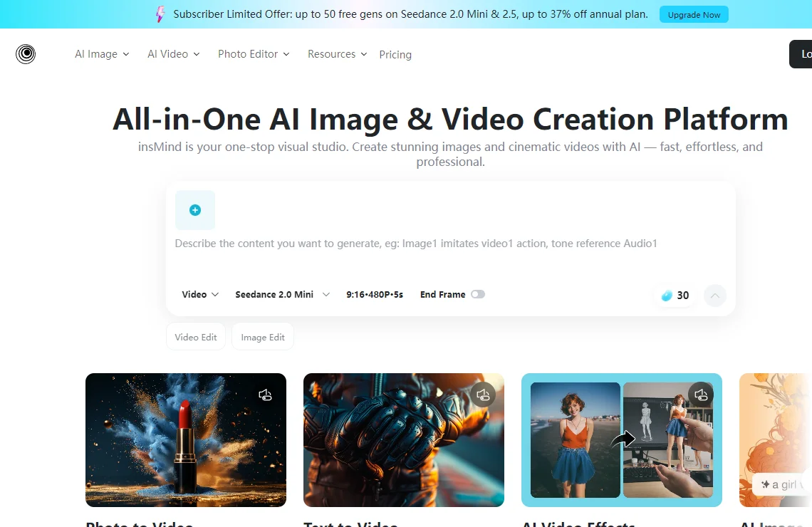Click the plus icon to add media
812x527 pixels.
[x=195, y=210]
